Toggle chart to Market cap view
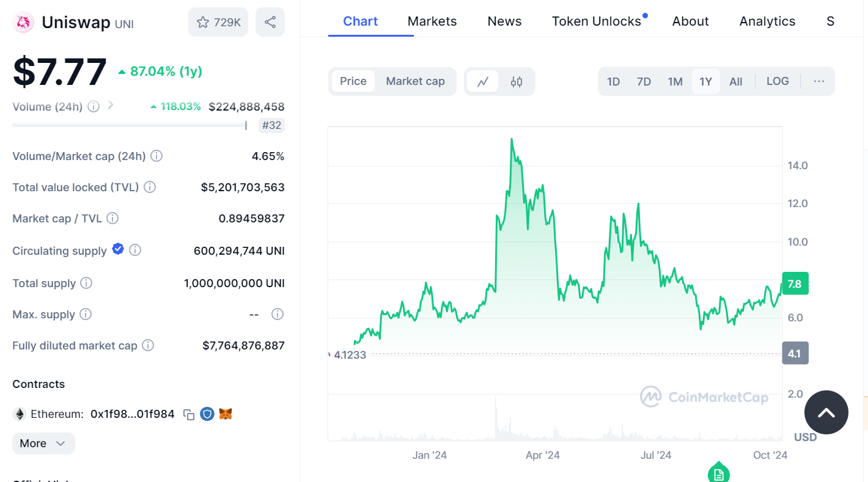 415,81
